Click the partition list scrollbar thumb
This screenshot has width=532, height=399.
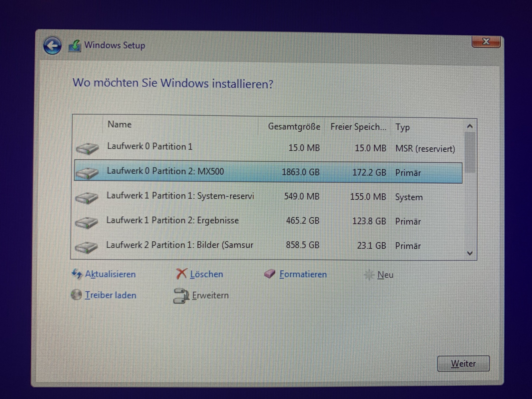click(470, 152)
